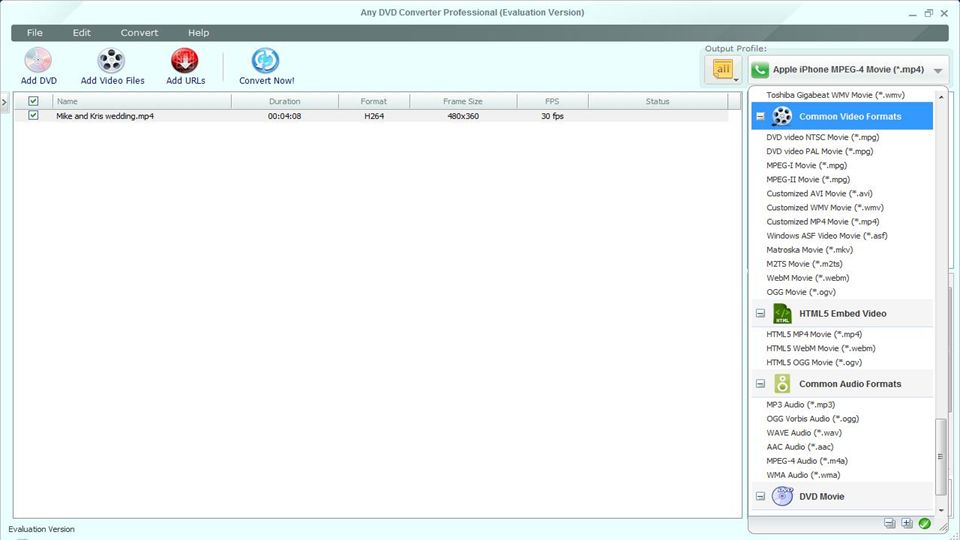Sort by the FPS column header

(552, 101)
